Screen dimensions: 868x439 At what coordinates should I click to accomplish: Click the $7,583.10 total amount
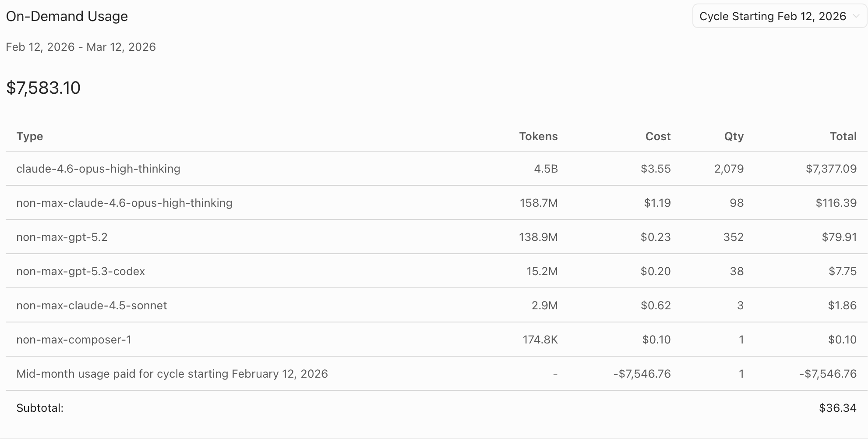click(43, 88)
